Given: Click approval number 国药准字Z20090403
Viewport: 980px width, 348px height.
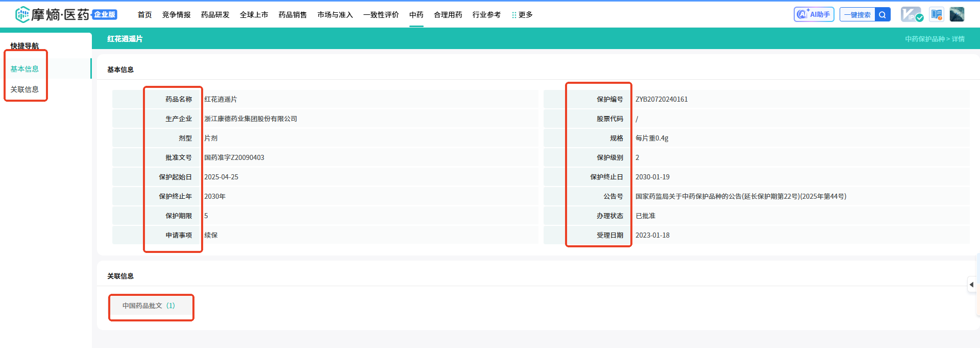Looking at the screenshot, I should [x=234, y=157].
